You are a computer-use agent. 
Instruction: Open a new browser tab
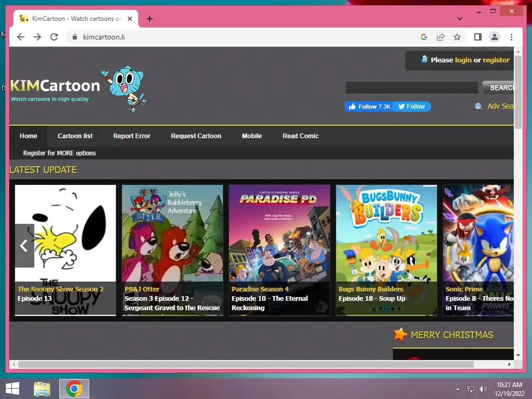[150, 19]
